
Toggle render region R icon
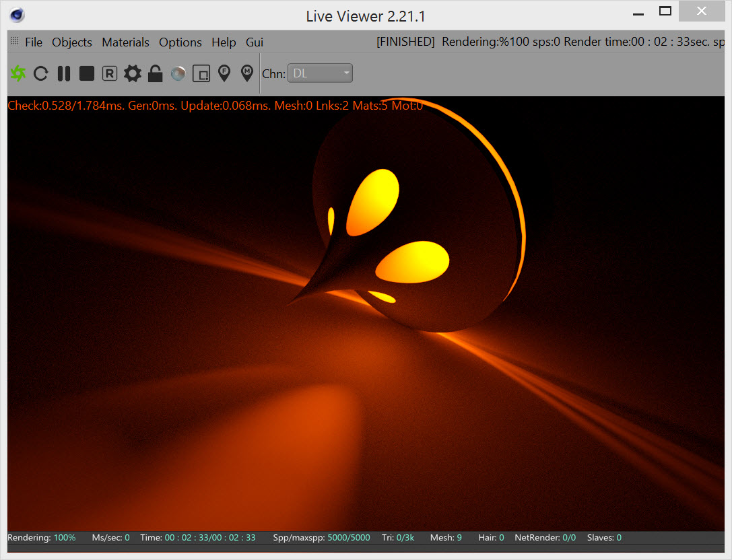pos(110,73)
